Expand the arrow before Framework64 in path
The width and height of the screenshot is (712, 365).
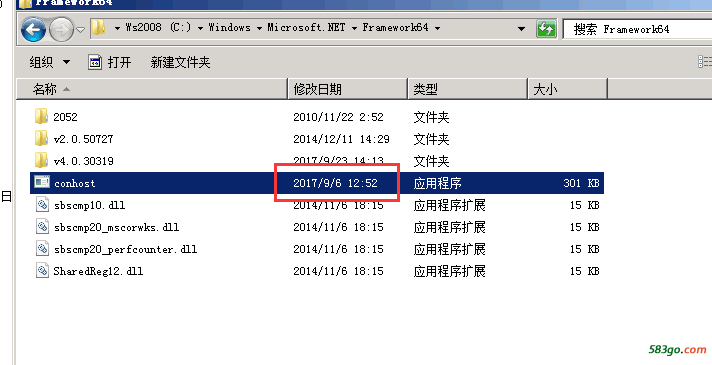click(x=354, y=29)
